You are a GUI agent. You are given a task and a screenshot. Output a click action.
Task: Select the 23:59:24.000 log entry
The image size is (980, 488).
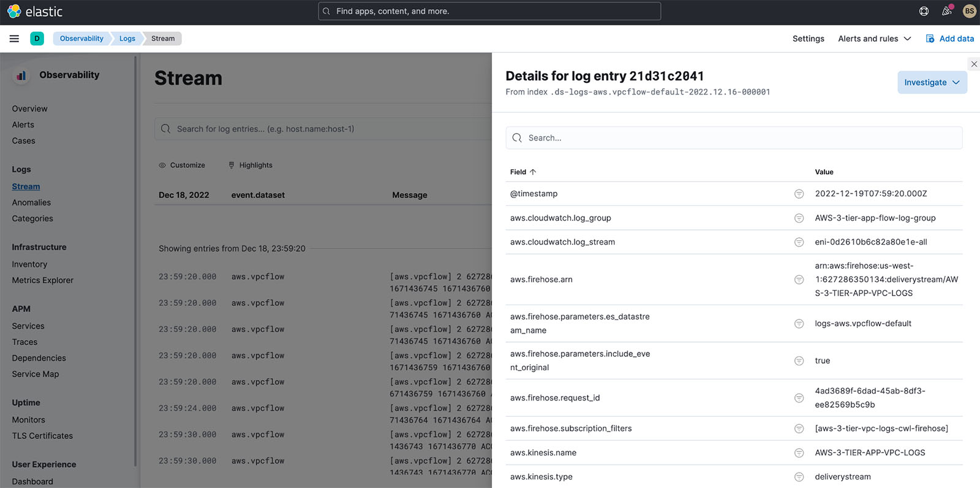coord(325,414)
